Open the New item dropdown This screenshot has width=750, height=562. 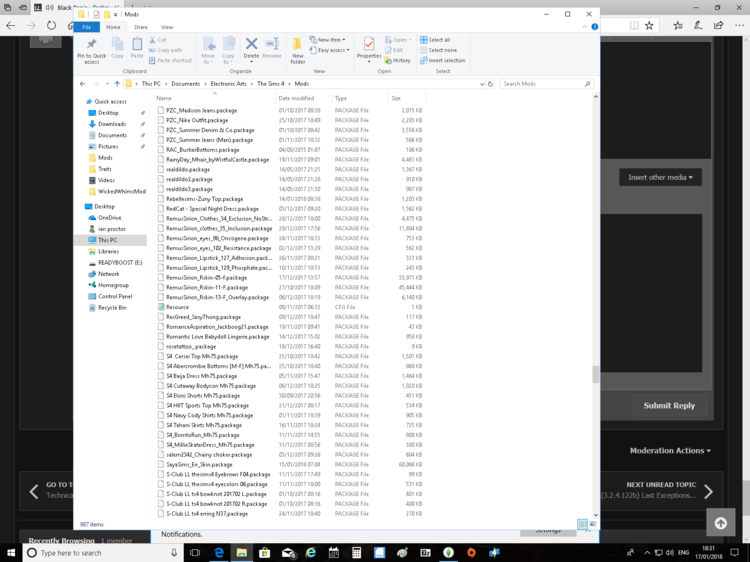[327, 40]
